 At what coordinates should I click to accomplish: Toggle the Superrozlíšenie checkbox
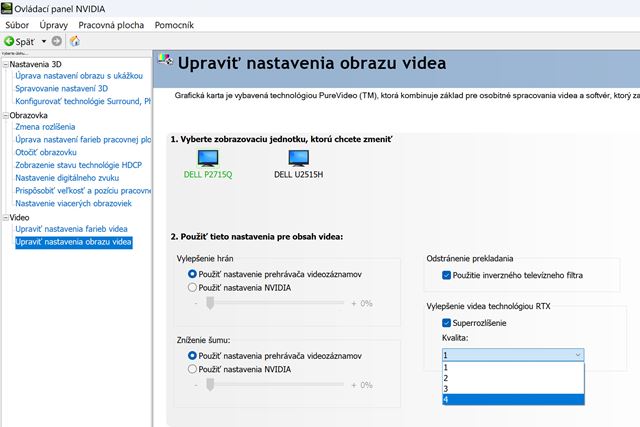tap(447, 323)
